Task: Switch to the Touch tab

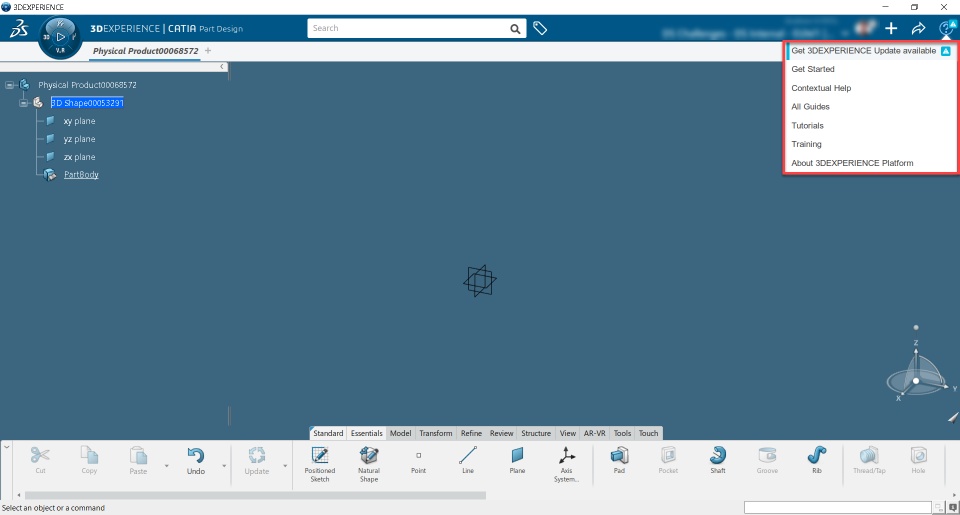Action: 648,433
